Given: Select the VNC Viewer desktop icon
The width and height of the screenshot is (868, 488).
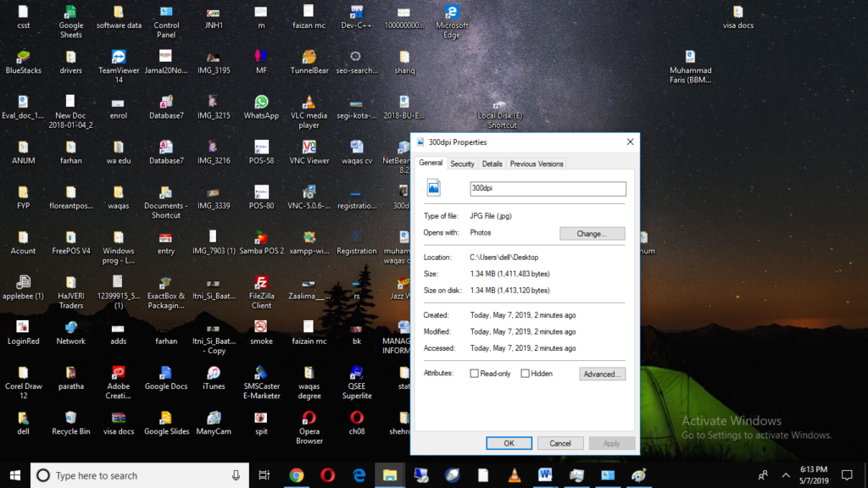Looking at the screenshot, I should pyautogui.click(x=309, y=152).
